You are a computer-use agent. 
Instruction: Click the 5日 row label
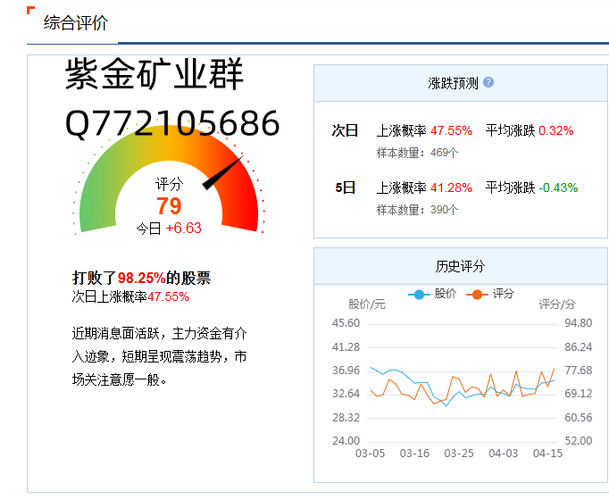point(345,188)
